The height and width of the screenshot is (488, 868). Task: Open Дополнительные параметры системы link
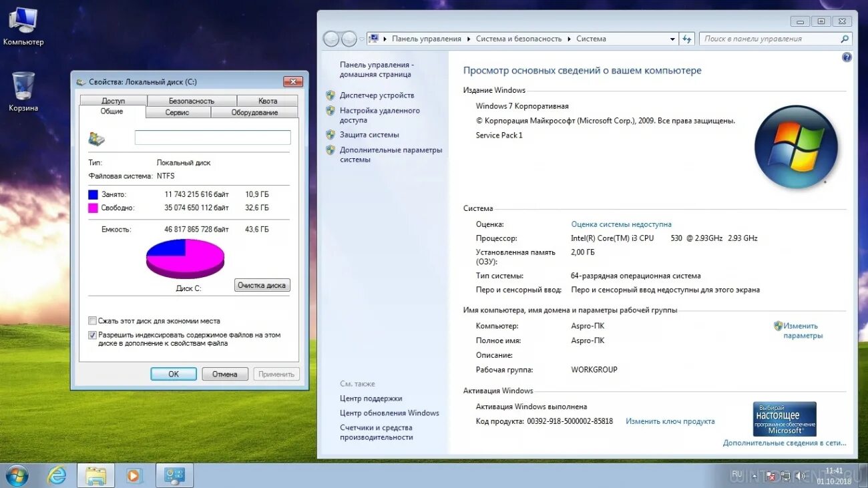point(391,155)
